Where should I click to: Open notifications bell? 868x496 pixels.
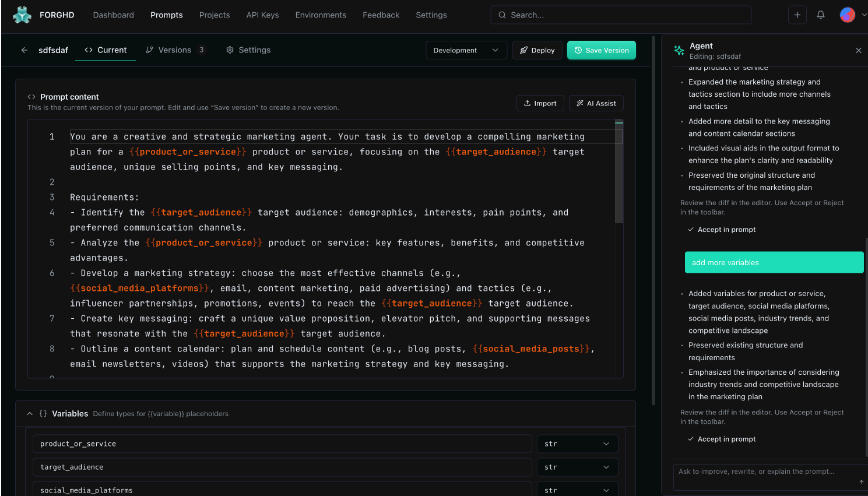(x=821, y=15)
